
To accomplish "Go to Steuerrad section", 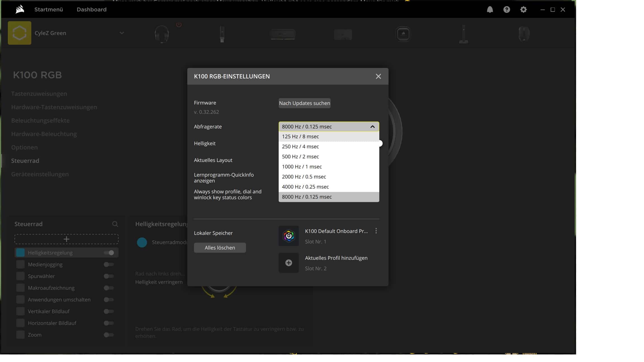I will pos(25,161).
